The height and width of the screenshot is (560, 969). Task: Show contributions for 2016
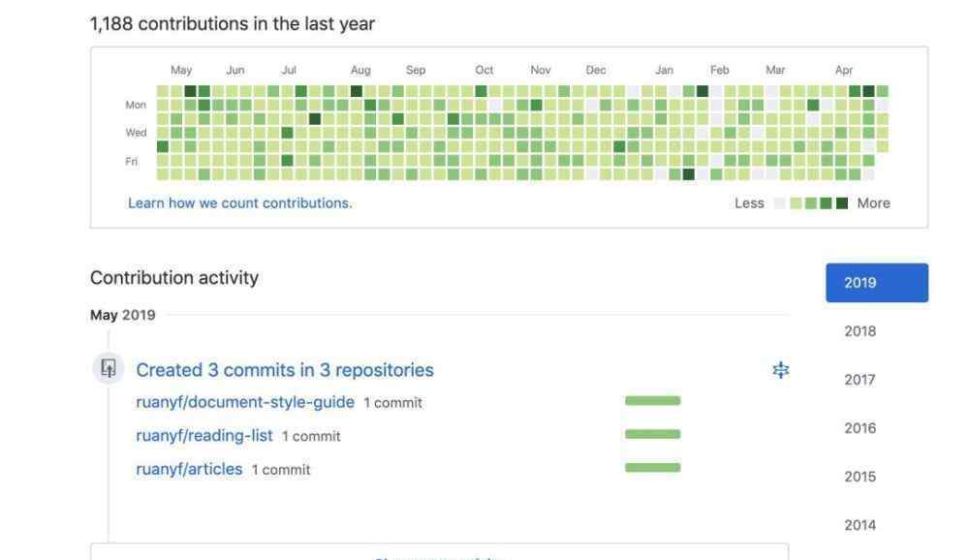(860, 427)
